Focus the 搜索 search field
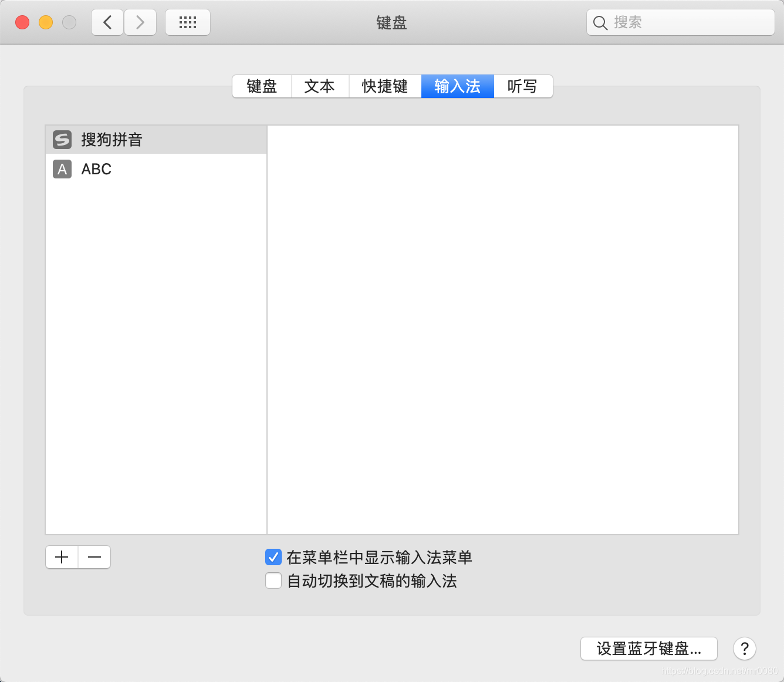The image size is (784, 682). click(681, 22)
